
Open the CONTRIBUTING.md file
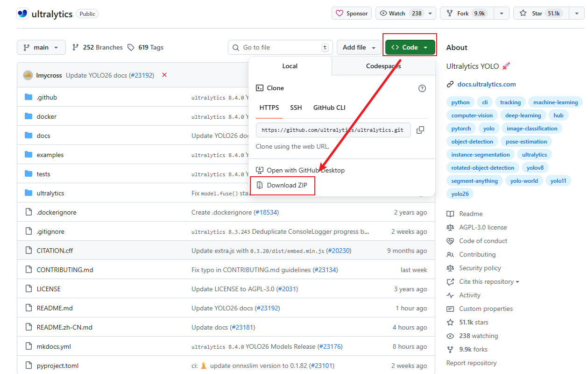[65, 270]
